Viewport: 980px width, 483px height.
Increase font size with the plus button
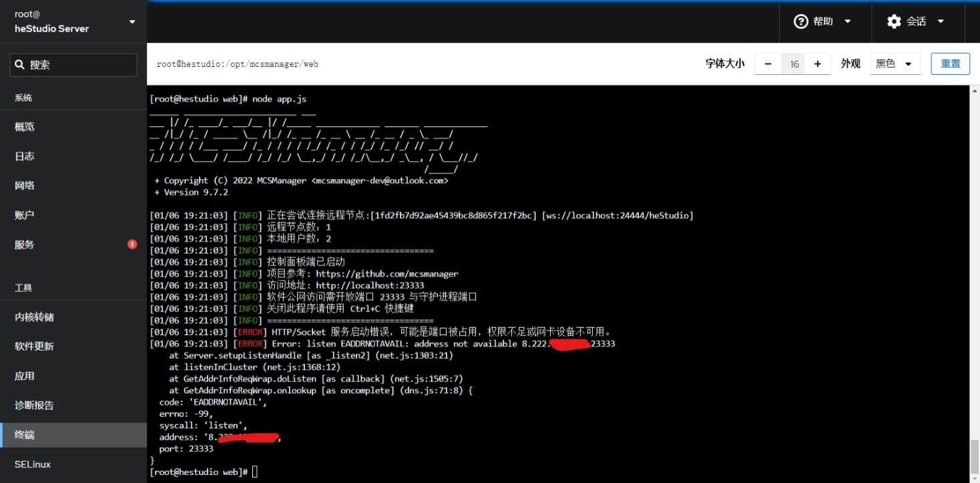(x=817, y=63)
